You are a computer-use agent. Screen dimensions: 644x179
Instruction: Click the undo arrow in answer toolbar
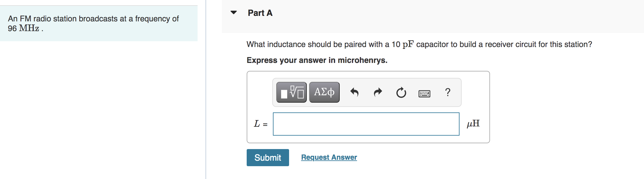tap(354, 92)
